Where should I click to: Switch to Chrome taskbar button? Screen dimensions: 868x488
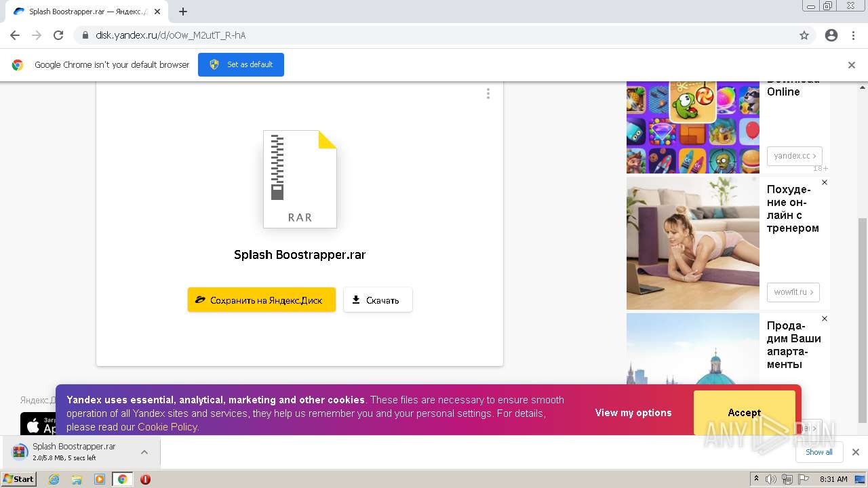pyautogui.click(x=123, y=479)
